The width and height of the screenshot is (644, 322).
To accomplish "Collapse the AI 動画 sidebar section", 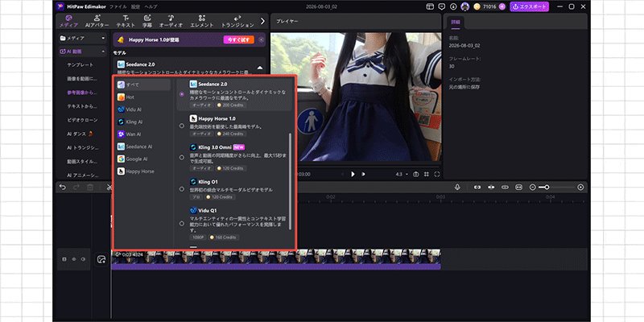I will [x=103, y=52].
